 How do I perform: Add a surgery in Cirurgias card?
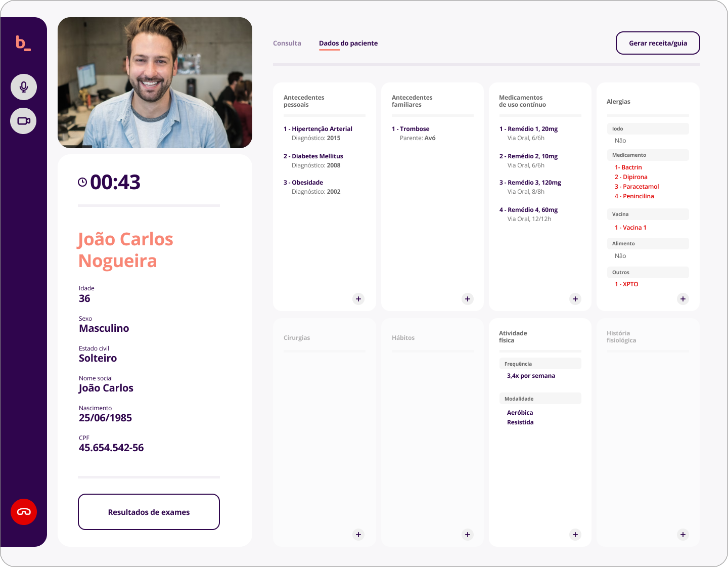(358, 535)
